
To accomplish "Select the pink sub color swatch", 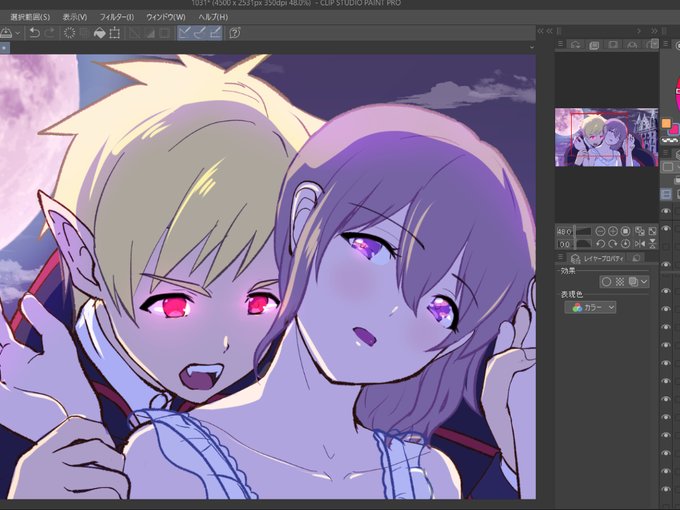I will point(675,129).
